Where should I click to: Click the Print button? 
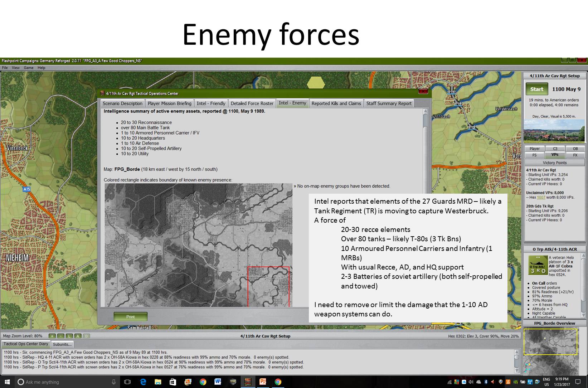(x=131, y=317)
